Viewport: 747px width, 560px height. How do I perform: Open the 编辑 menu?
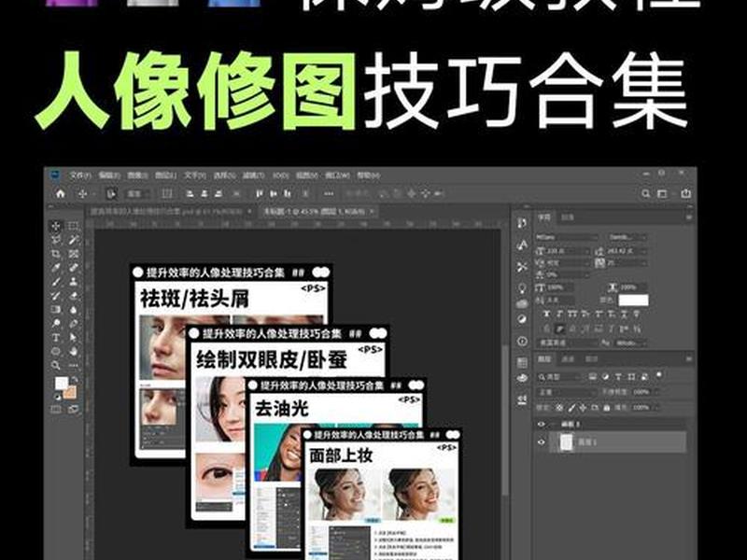[109, 175]
